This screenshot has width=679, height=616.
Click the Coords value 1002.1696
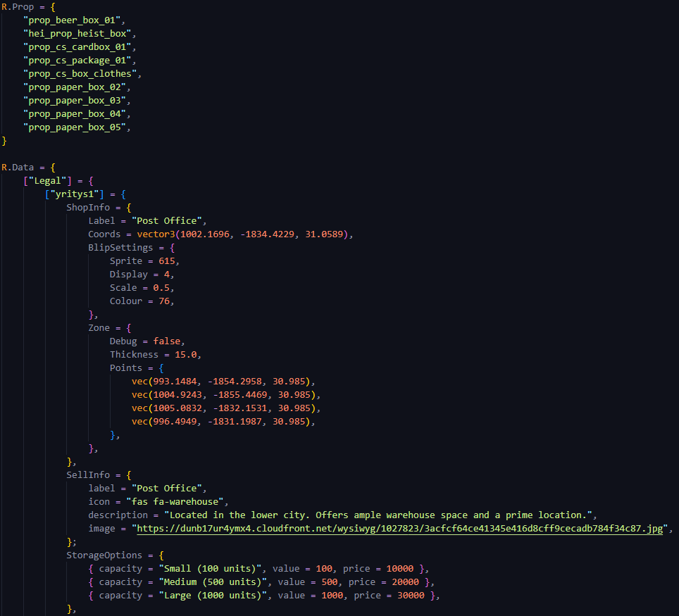click(x=204, y=234)
